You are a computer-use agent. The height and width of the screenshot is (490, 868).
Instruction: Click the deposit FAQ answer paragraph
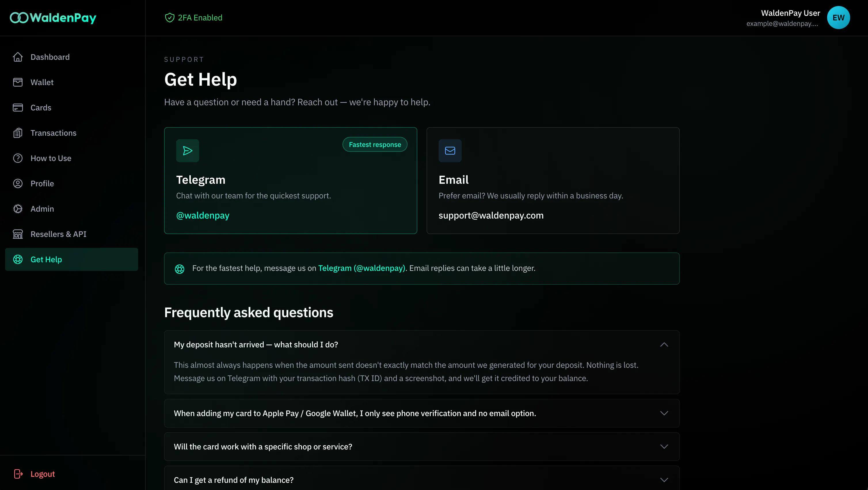click(x=406, y=372)
